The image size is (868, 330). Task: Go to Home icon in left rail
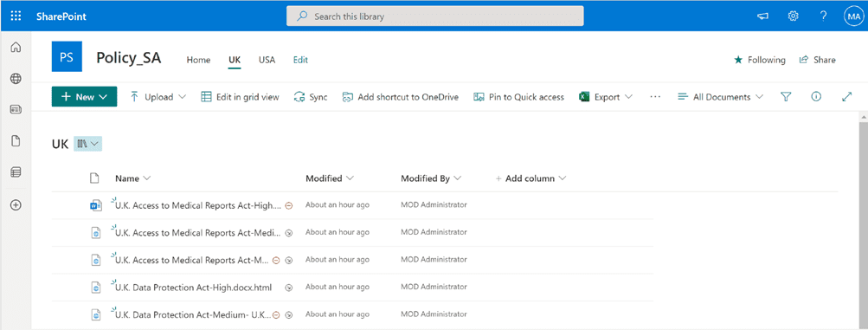point(16,48)
